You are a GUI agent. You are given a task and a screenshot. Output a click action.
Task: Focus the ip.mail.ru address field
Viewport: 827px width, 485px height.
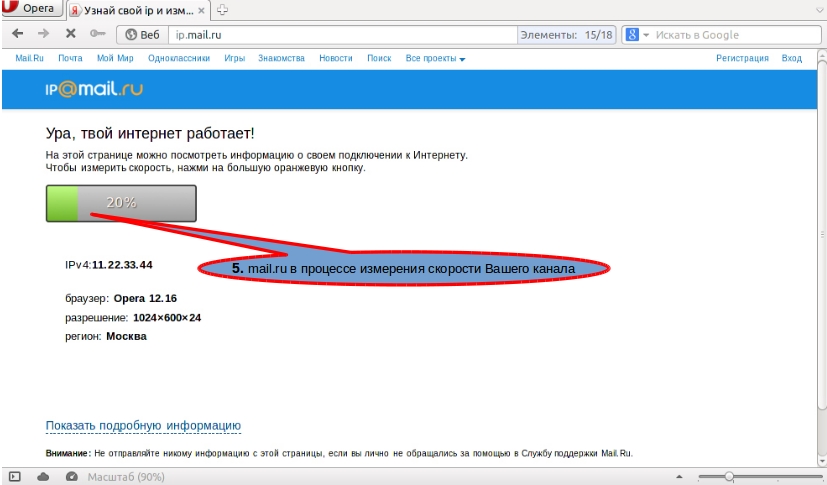(343, 35)
